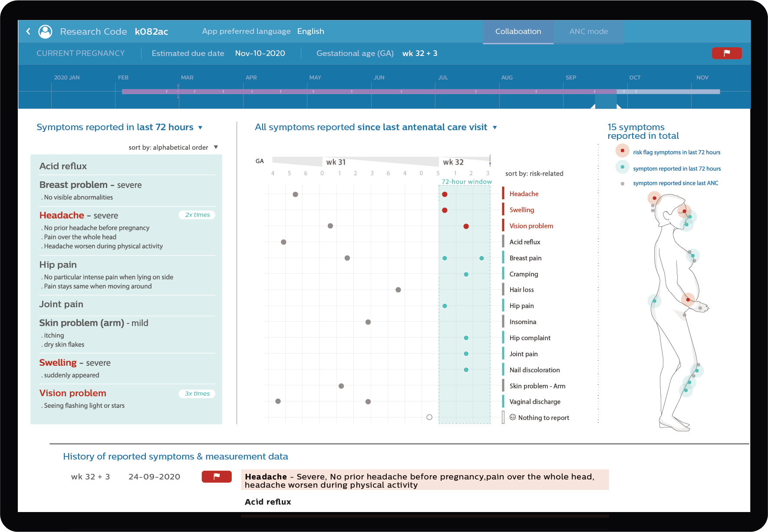Toggle the gray dot in week 31 column
This screenshot has width=768, height=532.
(x=330, y=226)
